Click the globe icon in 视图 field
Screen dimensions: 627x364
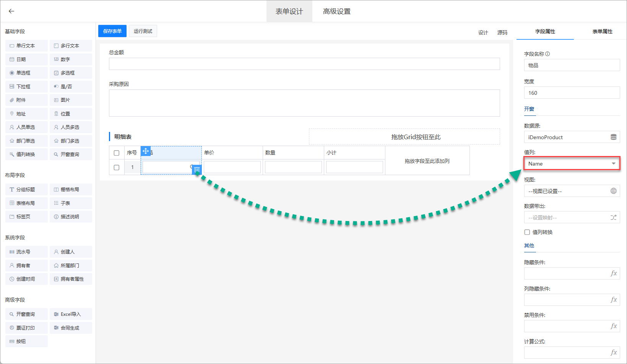click(x=613, y=191)
